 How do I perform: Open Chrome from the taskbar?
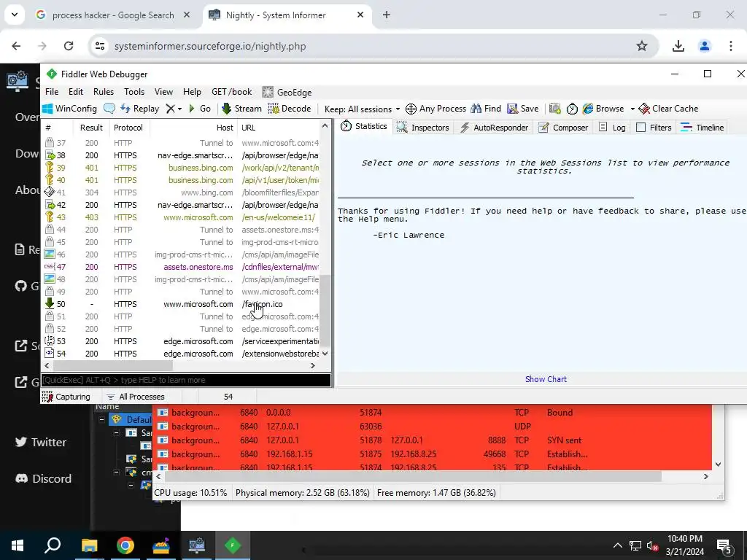(x=125, y=545)
